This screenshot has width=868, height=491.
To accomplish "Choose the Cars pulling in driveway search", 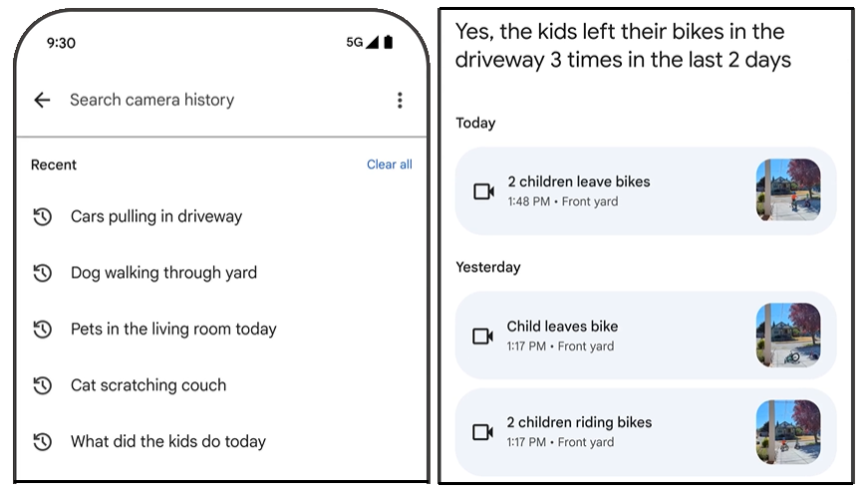I will [156, 216].
